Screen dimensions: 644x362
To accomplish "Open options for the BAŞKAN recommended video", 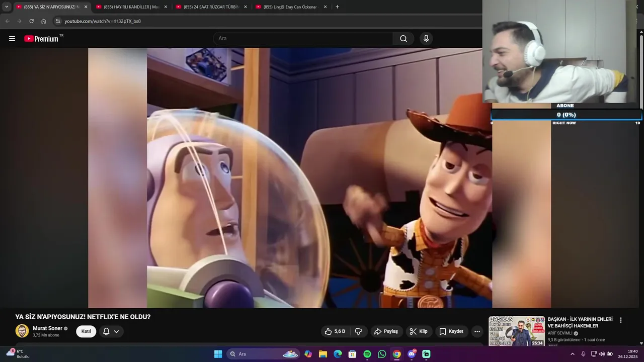I will tap(620, 320).
